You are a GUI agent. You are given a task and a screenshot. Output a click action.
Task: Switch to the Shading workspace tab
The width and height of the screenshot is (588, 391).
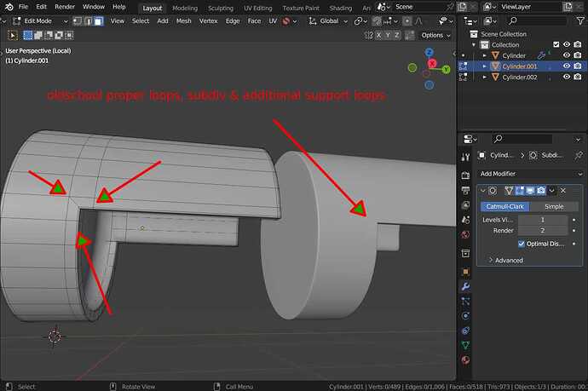pos(341,8)
